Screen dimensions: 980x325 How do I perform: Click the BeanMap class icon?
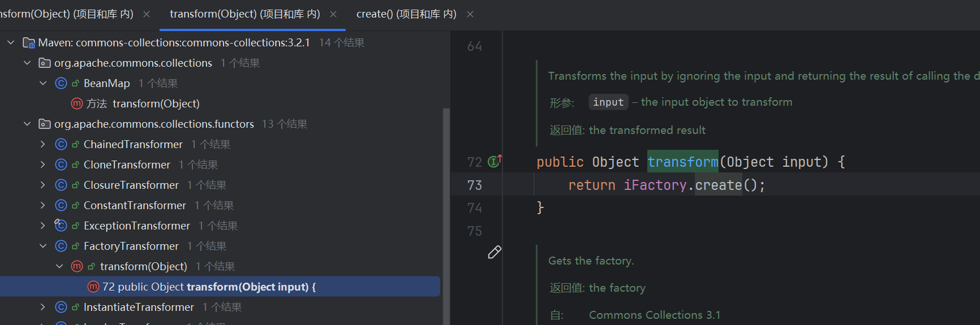61,84
